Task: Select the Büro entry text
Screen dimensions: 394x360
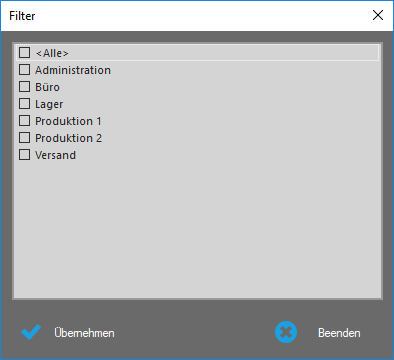Action: tap(47, 87)
